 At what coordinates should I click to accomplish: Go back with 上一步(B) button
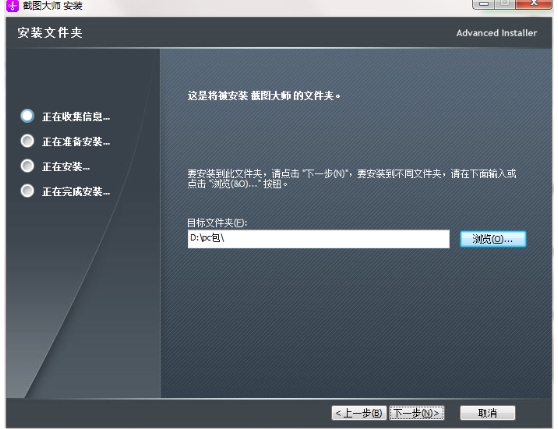tap(359, 413)
